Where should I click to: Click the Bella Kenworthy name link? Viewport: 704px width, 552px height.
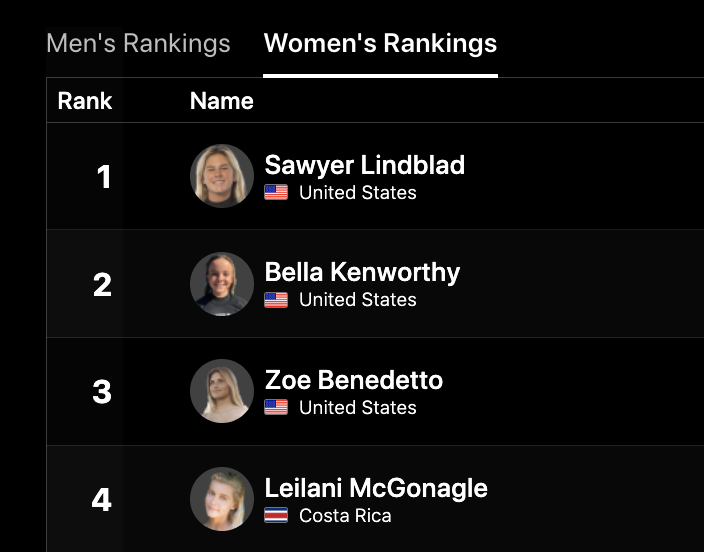pyautogui.click(x=362, y=272)
